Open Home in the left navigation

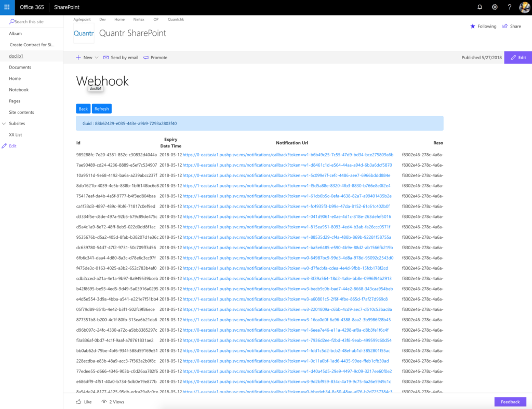pyautogui.click(x=15, y=78)
